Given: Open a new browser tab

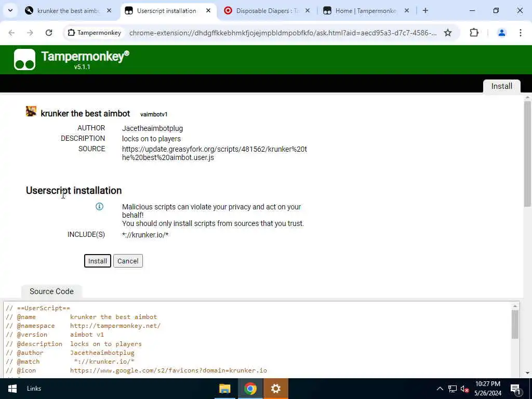Looking at the screenshot, I should pos(425,11).
